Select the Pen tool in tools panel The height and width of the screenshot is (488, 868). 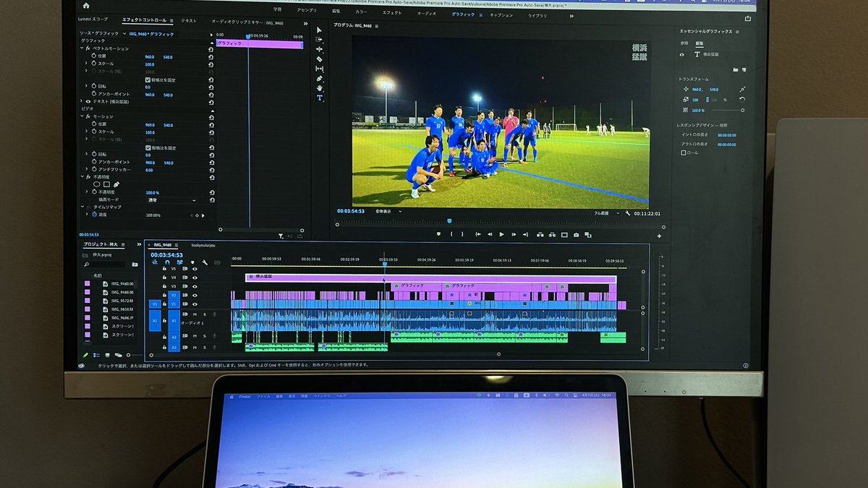point(319,78)
